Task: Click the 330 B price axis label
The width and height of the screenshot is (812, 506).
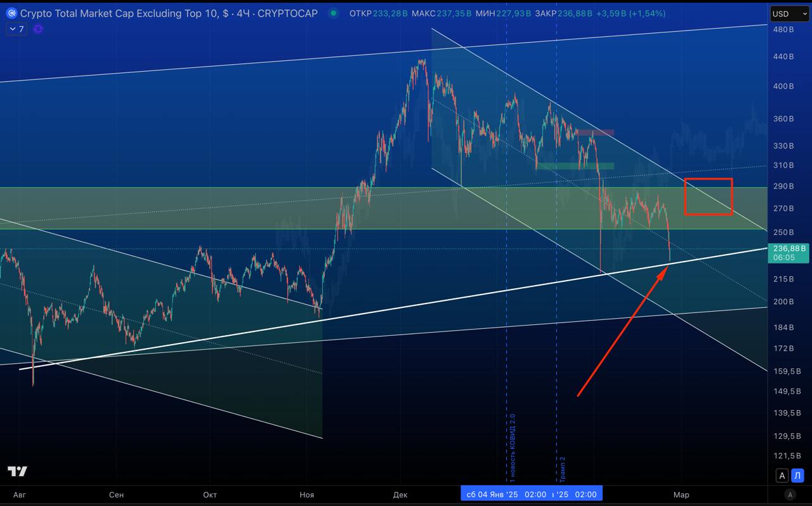Action: 783,145
